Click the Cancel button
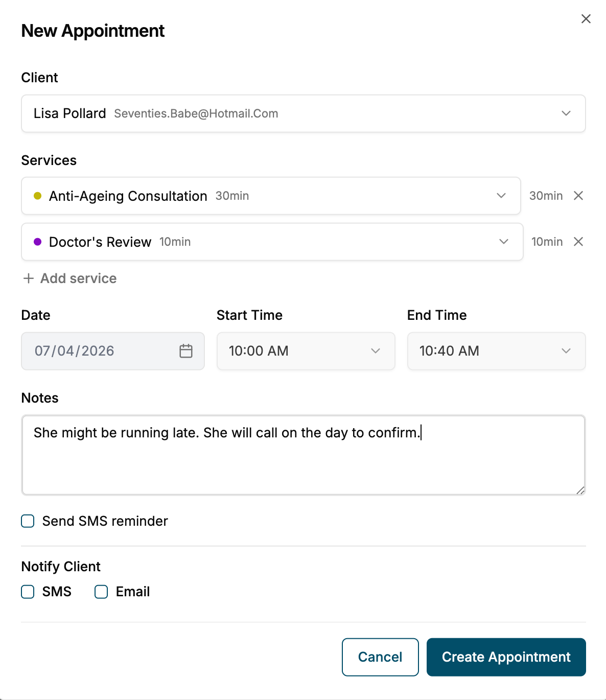 coord(380,657)
